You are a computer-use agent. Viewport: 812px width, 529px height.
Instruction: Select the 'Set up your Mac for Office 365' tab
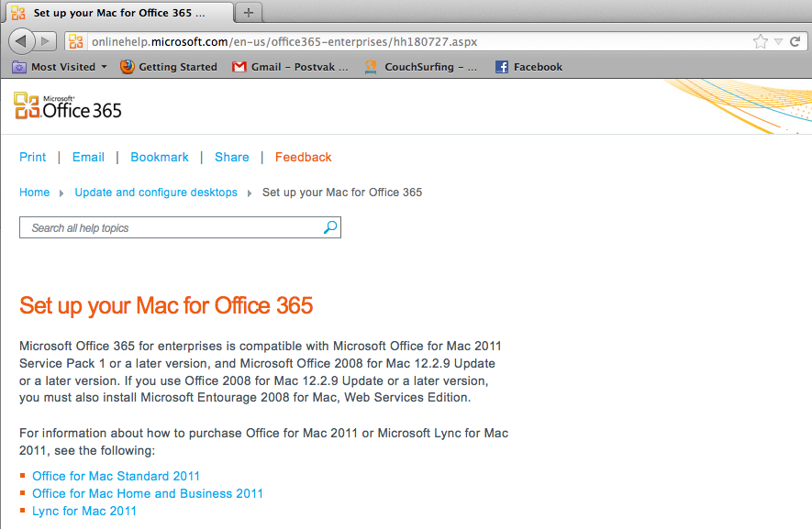(119, 13)
